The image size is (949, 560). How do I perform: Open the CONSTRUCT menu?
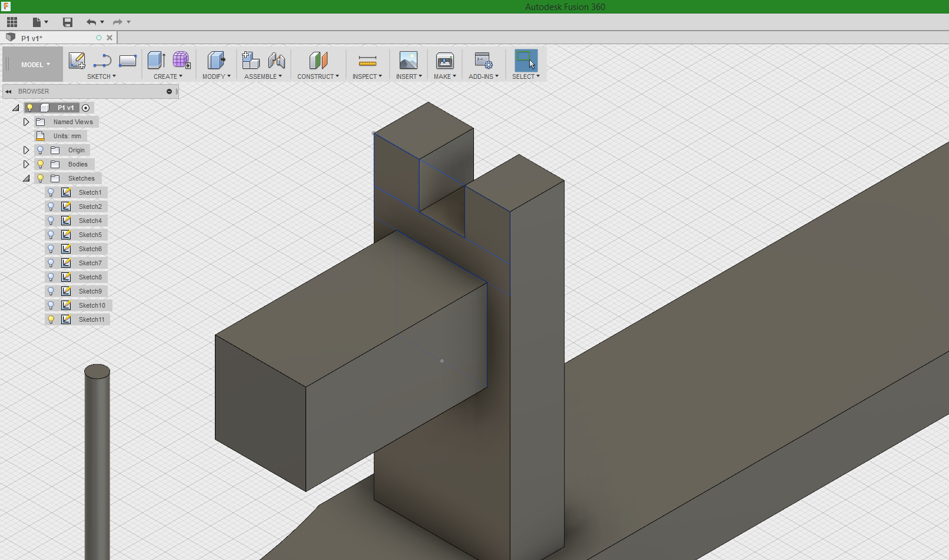click(x=318, y=76)
